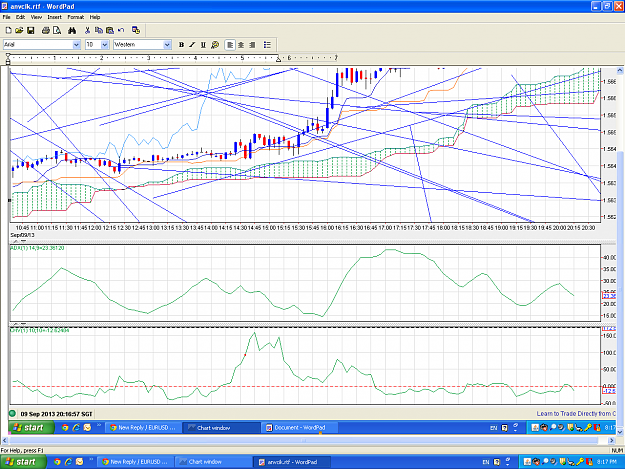The width and height of the screenshot is (625, 469).
Task: Click the horizontal scrollbar right arrow
Action: (x=611, y=441)
